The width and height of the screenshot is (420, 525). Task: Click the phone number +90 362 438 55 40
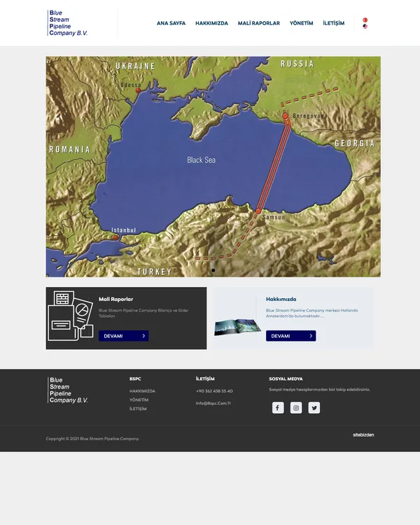(x=214, y=391)
